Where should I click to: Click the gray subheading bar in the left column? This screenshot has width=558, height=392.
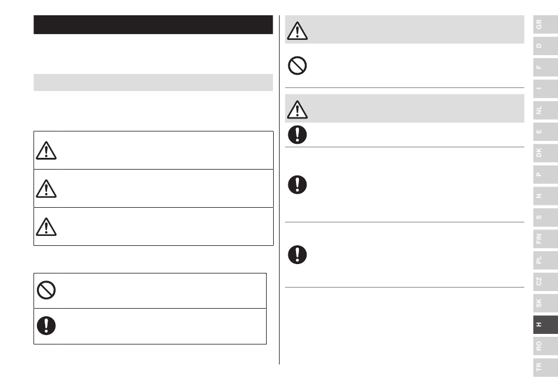pos(153,83)
